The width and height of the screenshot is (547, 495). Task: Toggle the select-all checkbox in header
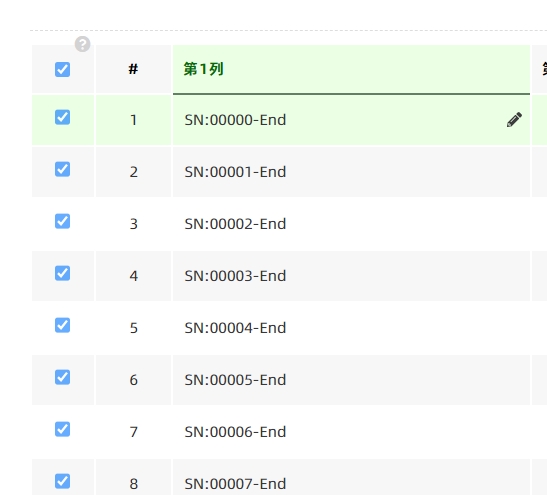[x=62, y=69]
